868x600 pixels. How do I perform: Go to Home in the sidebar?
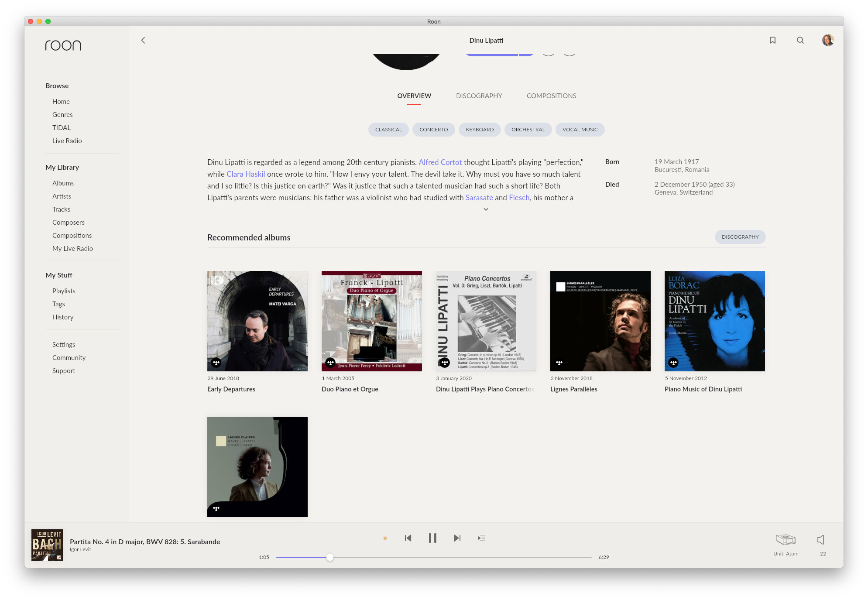click(x=61, y=102)
